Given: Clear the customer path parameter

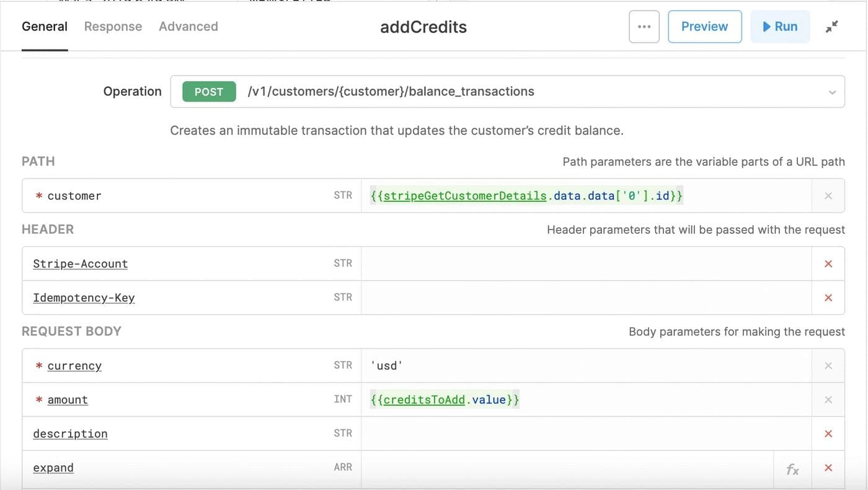Looking at the screenshot, I should pos(828,196).
